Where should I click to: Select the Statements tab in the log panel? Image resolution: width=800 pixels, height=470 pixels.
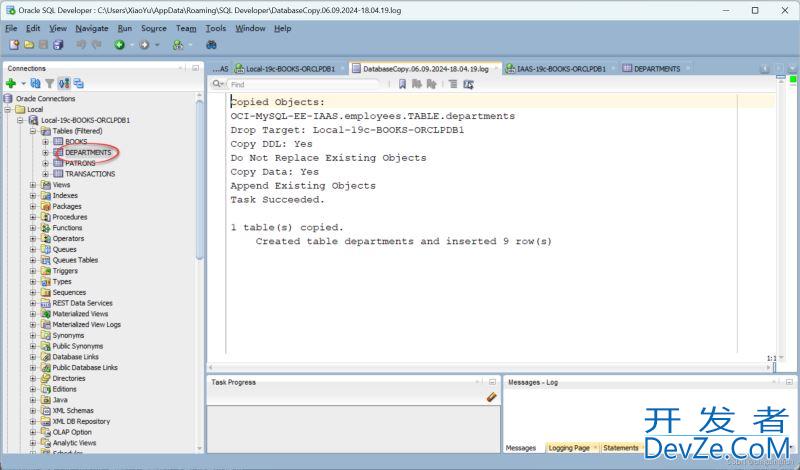[x=620, y=448]
